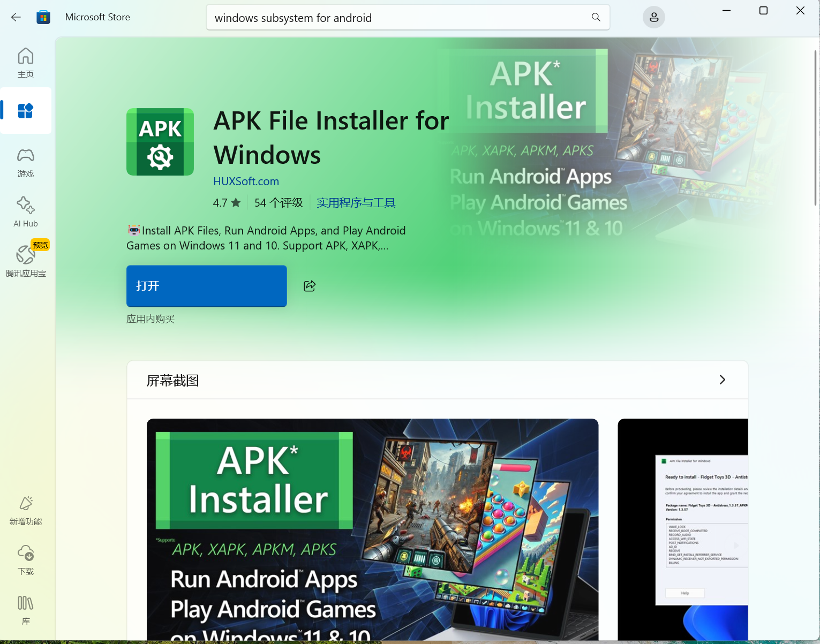Click the APK app logo icon
820x644 pixels.
click(x=160, y=142)
